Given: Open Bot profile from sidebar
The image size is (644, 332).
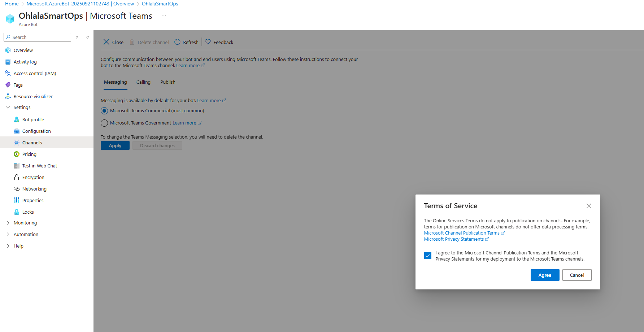Looking at the screenshot, I should [x=33, y=120].
